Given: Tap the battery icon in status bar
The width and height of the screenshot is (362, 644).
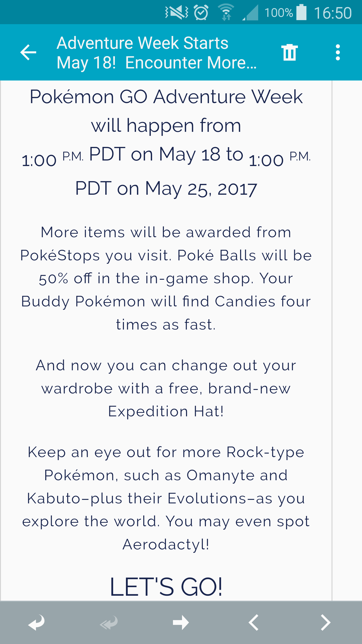Looking at the screenshot, I should [301, 13].
